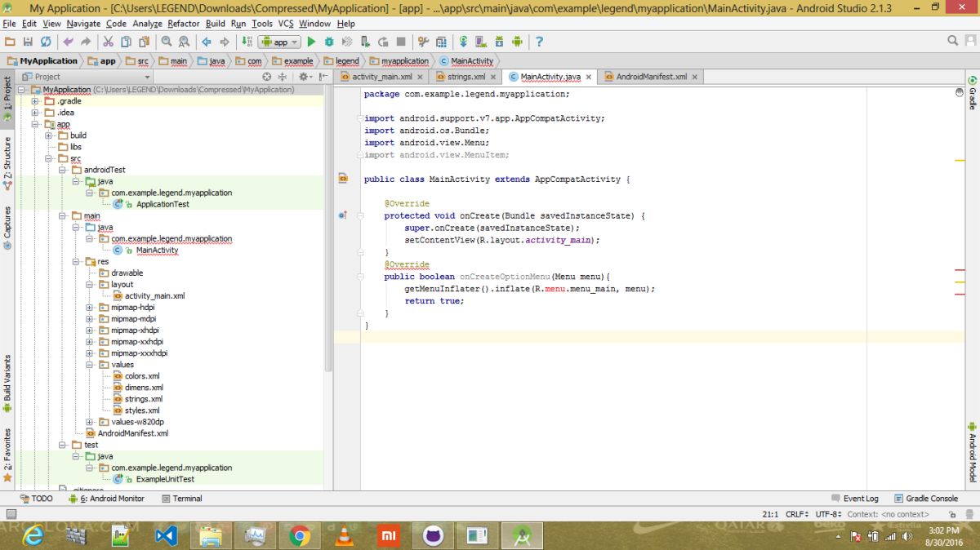Viewport: 980px width, 550px height.
Task: Open the app run configuration dropdown
Action: click(x=279, y=42)
